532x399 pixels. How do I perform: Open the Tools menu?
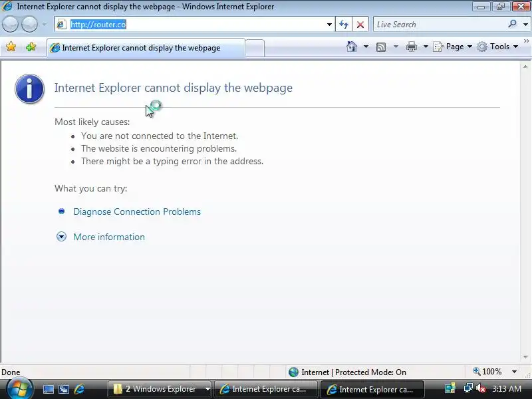pos(497,47)
